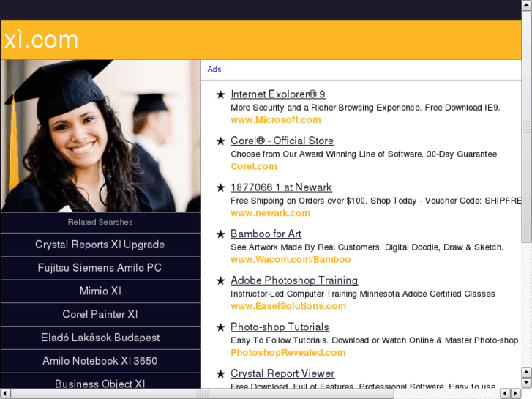Visit www.EaselSolutions.com URL
Image resolution: width=532 pixels, height=399 pixels.
[x=288, y=306]
